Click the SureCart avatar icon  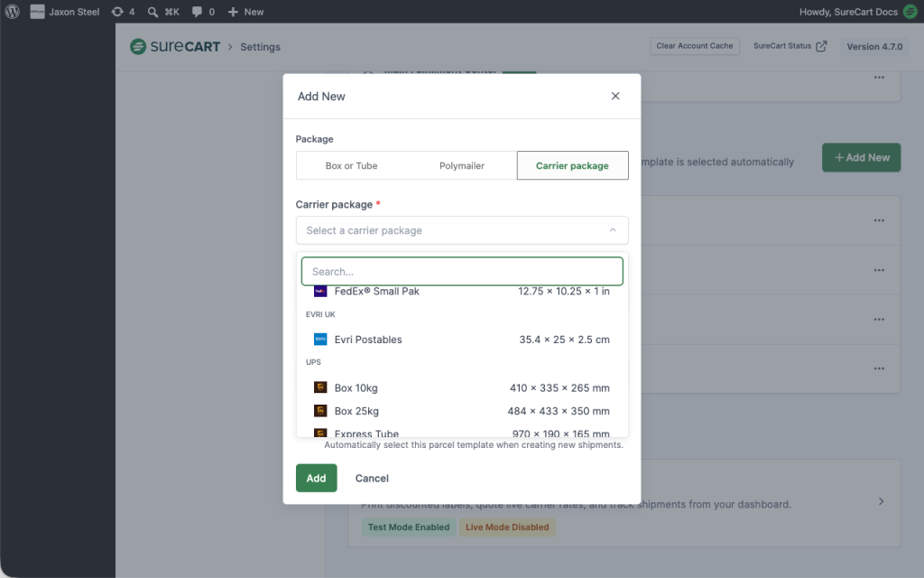point(910,12)
